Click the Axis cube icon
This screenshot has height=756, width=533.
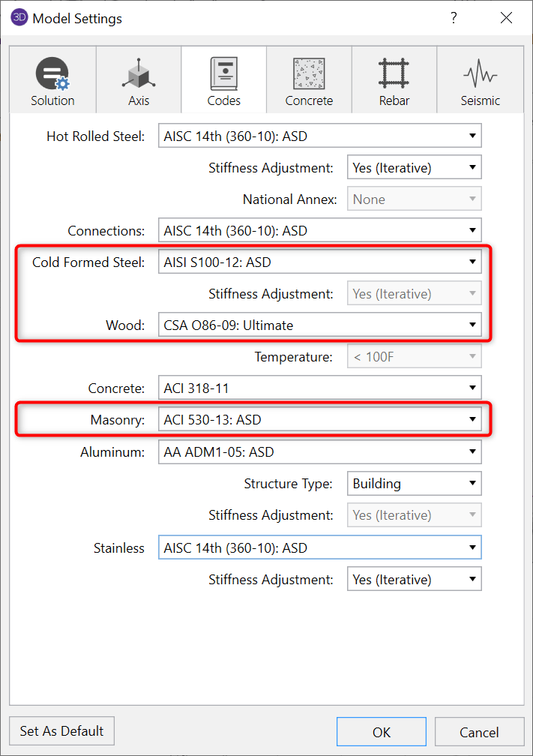pyautogui.click(x=139, y=74)
